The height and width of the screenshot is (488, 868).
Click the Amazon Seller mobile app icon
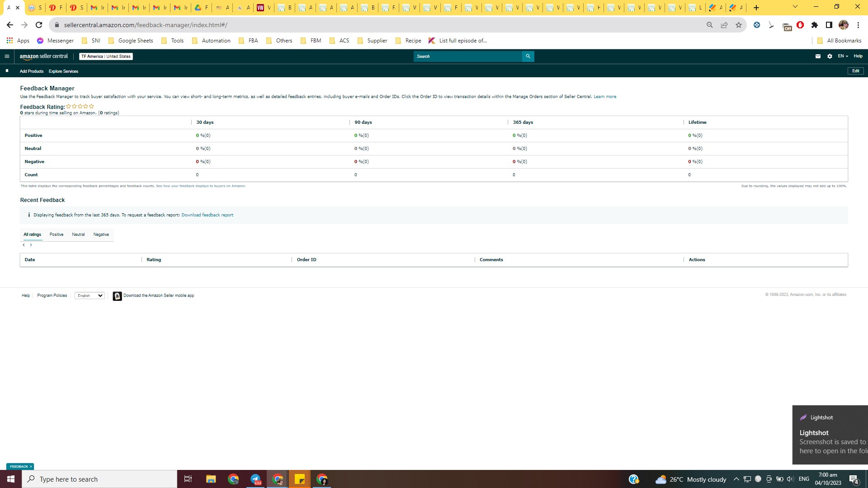point(117,296)
